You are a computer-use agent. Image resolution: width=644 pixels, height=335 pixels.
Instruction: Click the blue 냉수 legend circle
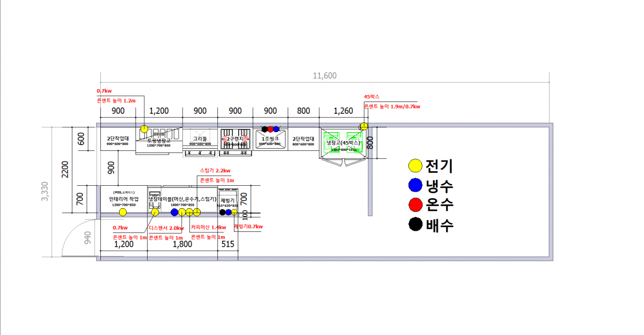(x=415, y=186)
